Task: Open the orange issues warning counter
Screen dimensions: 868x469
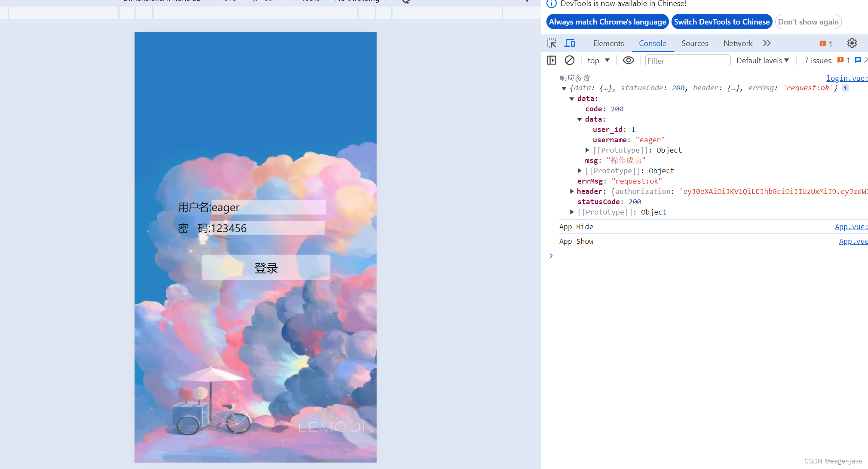Action: (825, 44)
